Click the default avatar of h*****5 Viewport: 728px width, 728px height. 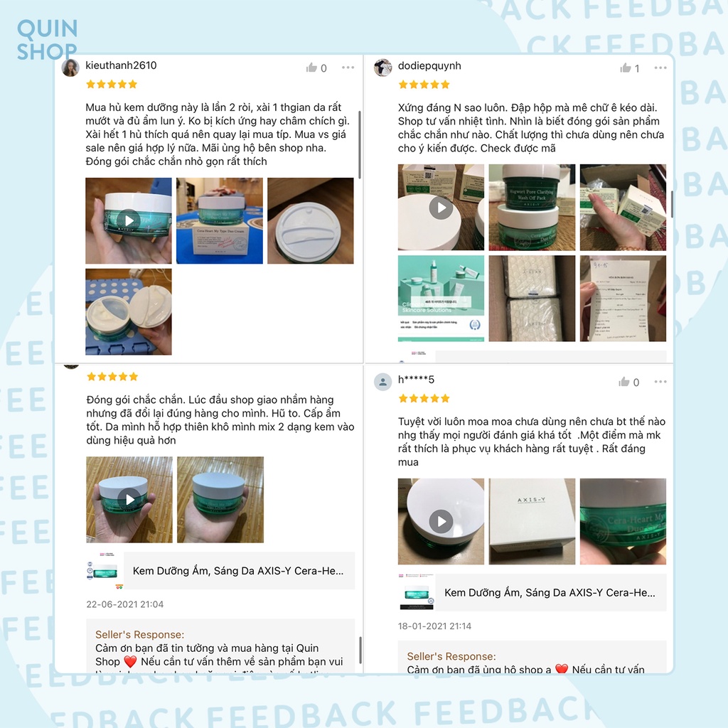(382, 382)
